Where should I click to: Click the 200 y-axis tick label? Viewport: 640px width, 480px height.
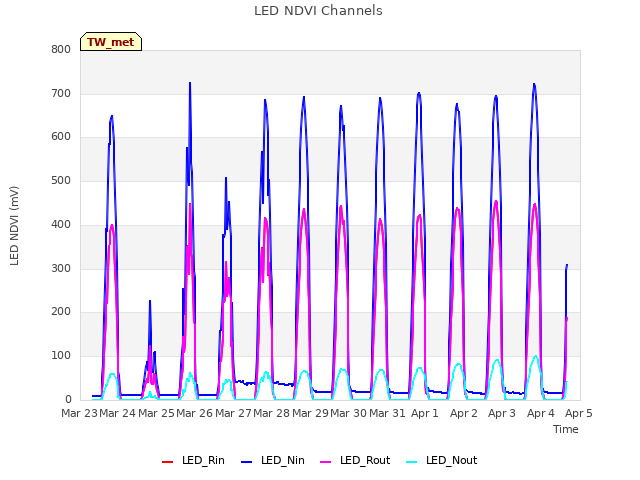[61, 312]
